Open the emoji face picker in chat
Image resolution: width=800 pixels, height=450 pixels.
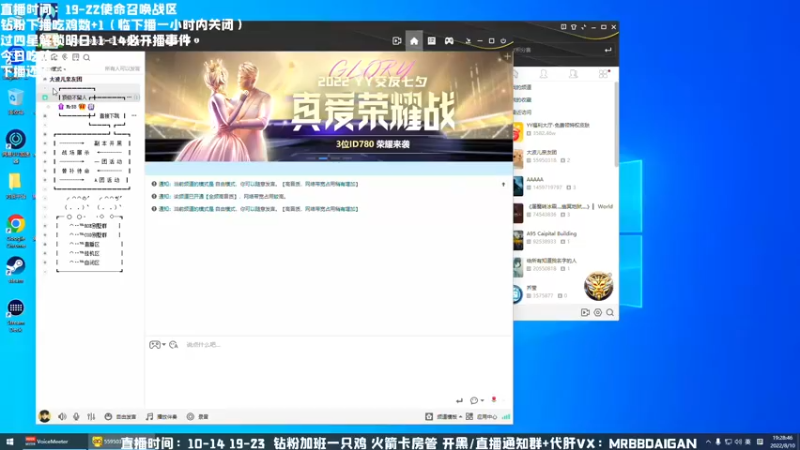click(173, 345)
